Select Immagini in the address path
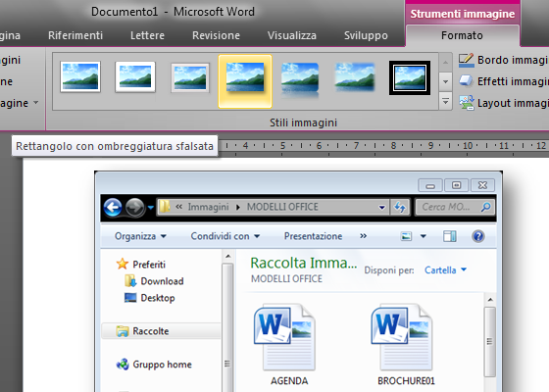Screen dimensions: 549x392 click(208, 207)
